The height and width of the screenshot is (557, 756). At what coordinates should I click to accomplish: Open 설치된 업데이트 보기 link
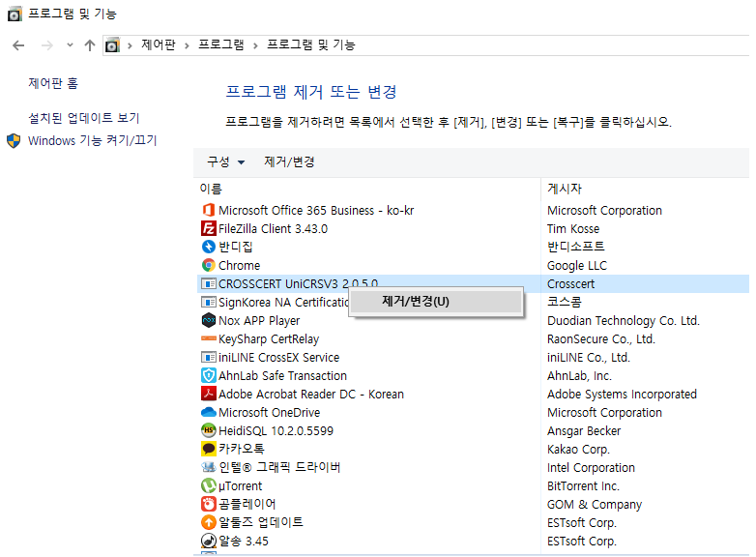84,118
